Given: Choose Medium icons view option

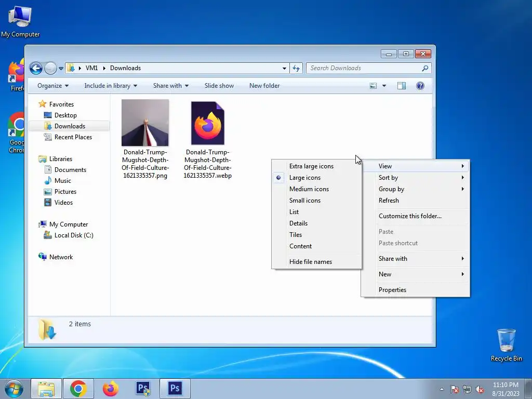Looking at the screenshot, I should point(316,189).
